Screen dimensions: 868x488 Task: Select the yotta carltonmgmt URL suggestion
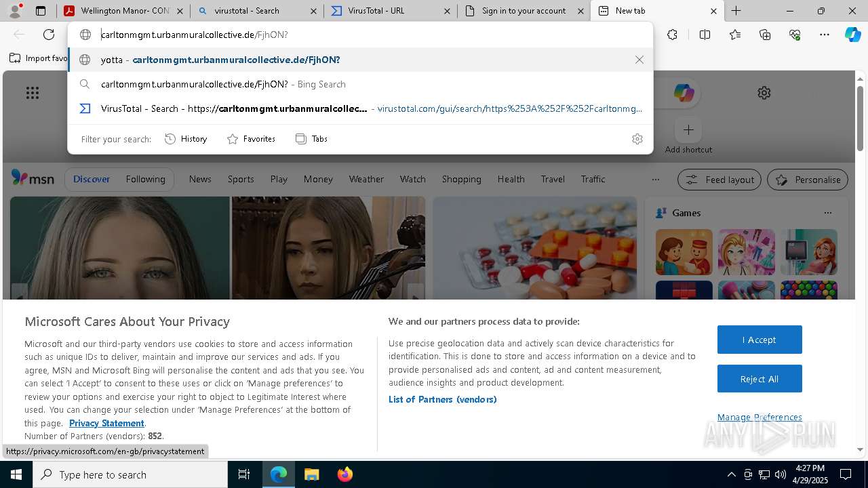point(360,60)
